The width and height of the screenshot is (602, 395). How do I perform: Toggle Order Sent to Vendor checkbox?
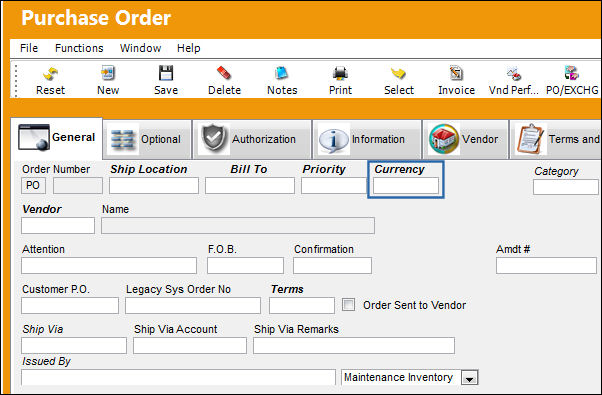pos(348,305)
